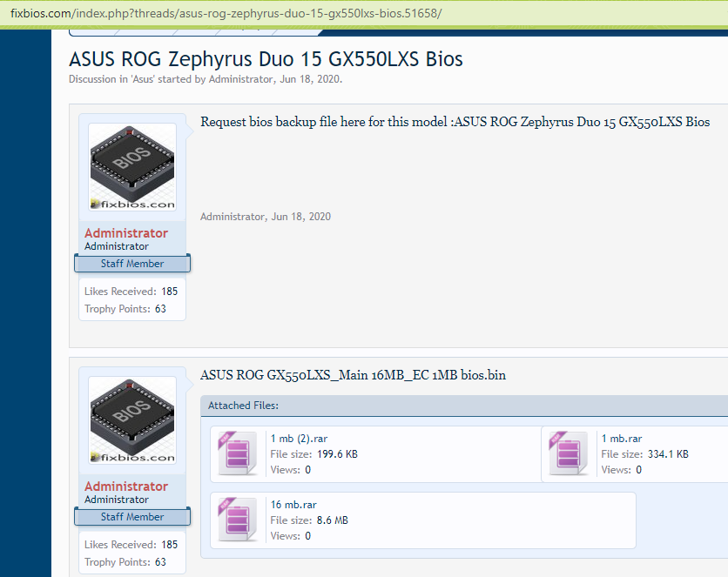Click Trophy Points 63 in first post
728x577 pixels.
pos(125,309)
